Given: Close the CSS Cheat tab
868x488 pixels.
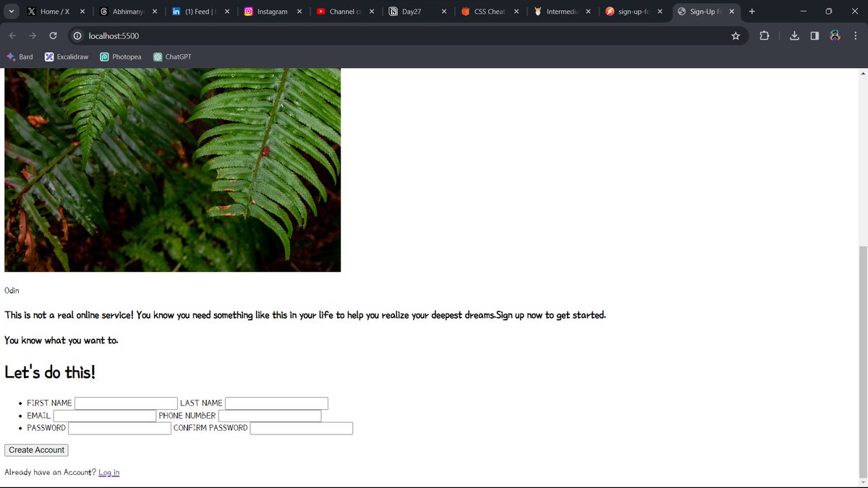Looking at the screenshot, I should tap(516, 12).
